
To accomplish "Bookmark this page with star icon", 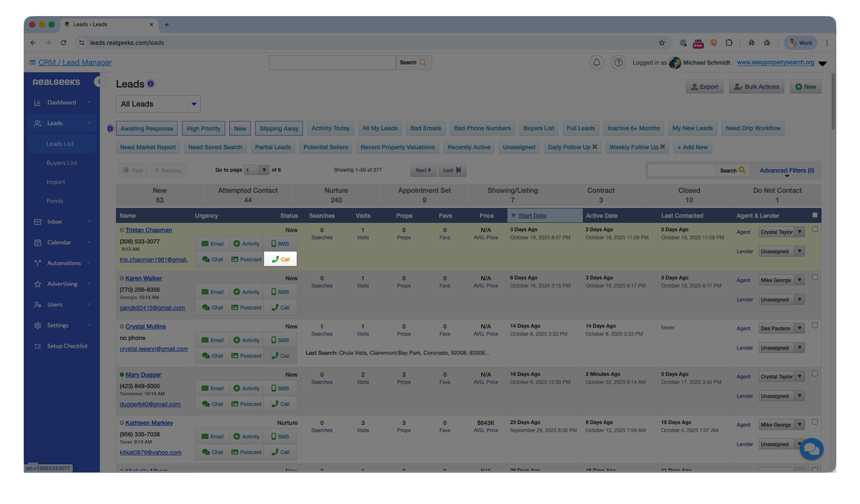I will tap(662, 43).
